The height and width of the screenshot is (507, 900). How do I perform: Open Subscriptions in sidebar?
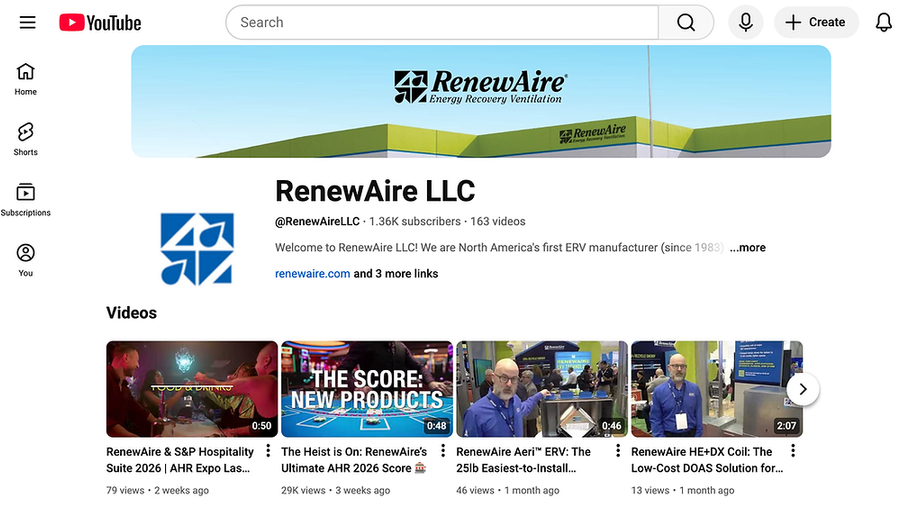point(25,200)
